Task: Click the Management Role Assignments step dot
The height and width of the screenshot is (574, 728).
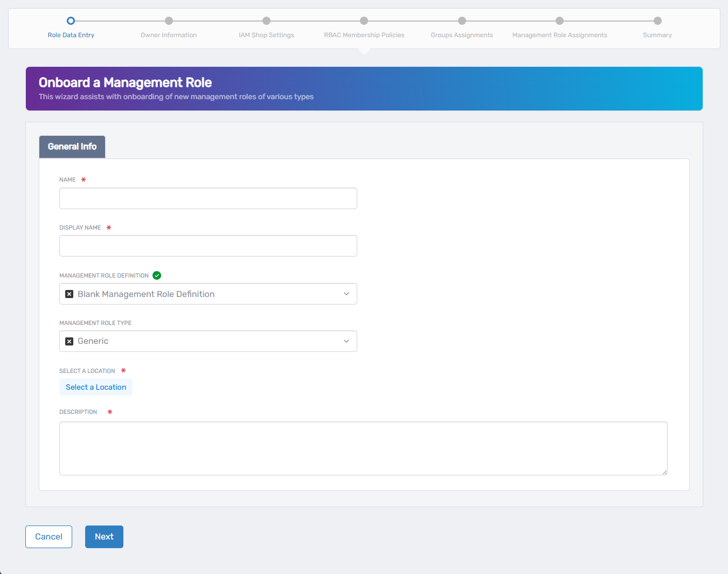Action: pyautogui.click(x=559, y=21)
